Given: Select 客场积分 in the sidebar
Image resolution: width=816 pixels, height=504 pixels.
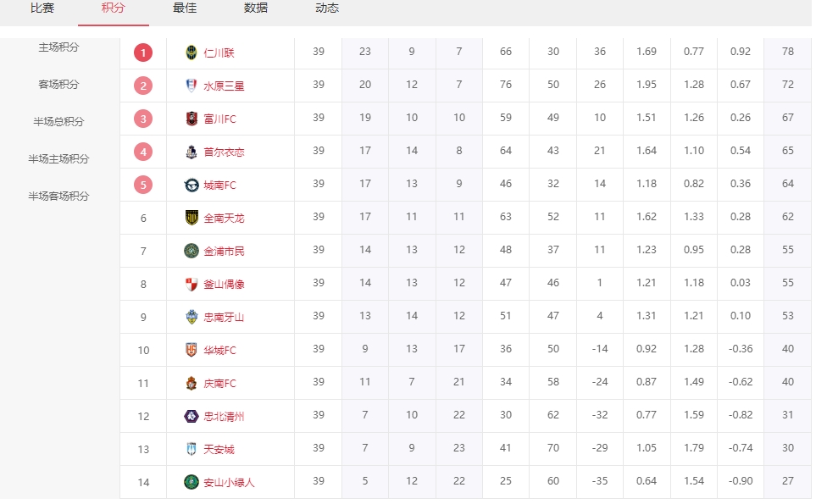Looking at the screenshot, I should (x=58, y=85).
